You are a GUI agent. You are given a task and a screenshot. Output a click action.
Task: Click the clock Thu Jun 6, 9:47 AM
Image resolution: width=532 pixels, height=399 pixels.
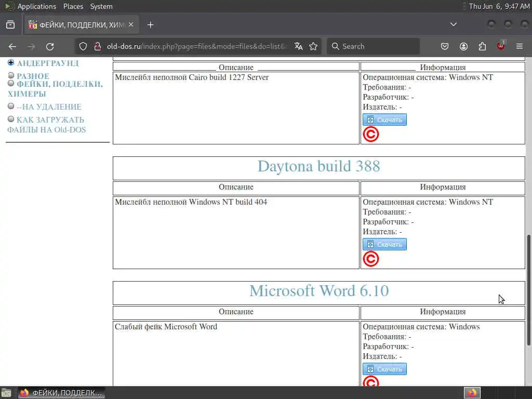point(499,6)
